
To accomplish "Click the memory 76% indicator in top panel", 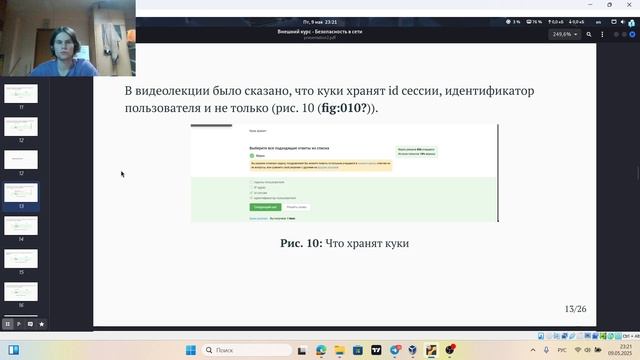I will click(534, 22).
